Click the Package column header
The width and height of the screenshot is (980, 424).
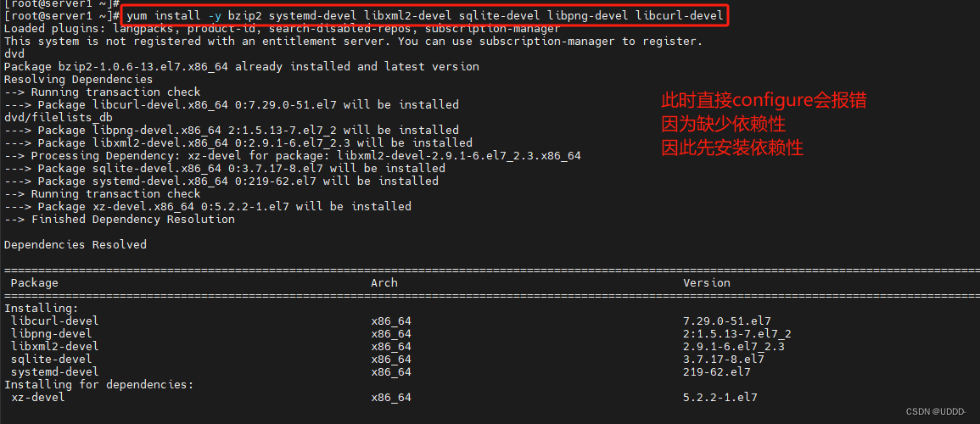click(35, 283)
